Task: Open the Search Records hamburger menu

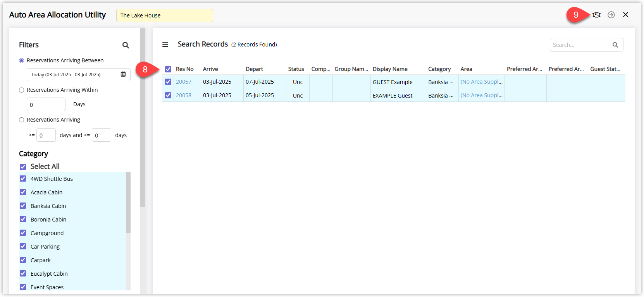Action: (x=165, y=45)
